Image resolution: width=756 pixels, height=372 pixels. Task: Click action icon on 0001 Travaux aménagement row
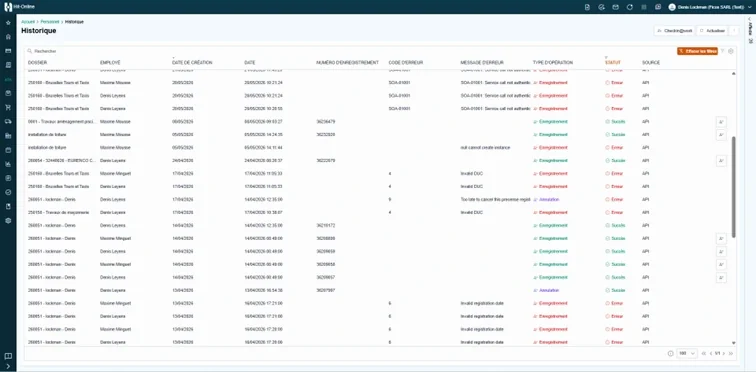pos(721,121)
